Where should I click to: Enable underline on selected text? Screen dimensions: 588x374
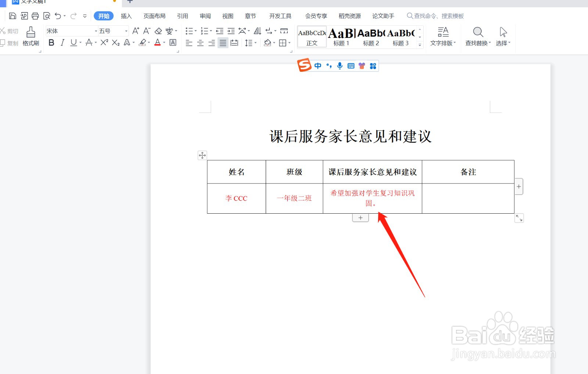[73, 43]
